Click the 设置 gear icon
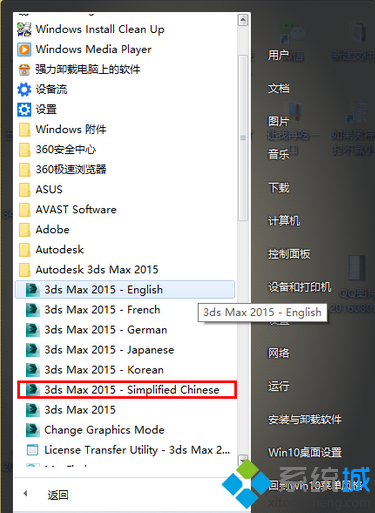375x513 pixels. tap(24, 110)
